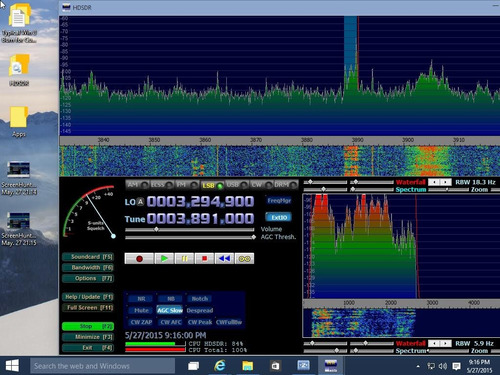
Task: Open the Options [F7] menu
Action: pos(88,278)
